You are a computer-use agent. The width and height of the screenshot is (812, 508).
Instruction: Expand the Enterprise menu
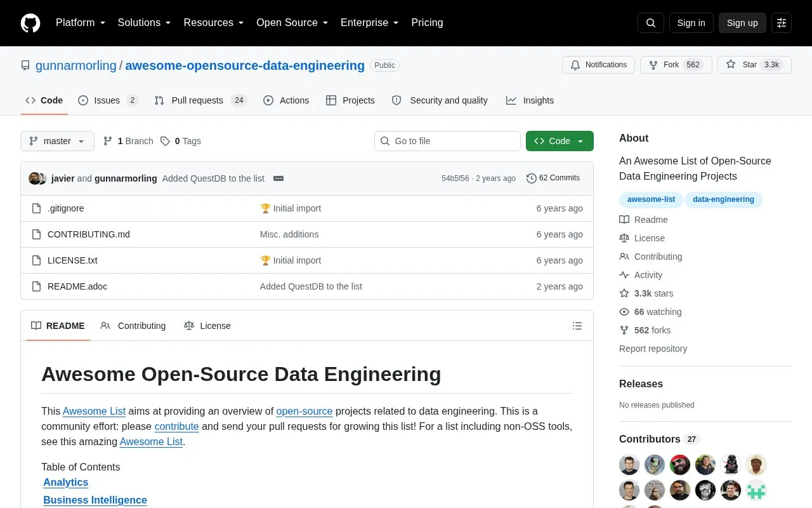pos(370,23)
